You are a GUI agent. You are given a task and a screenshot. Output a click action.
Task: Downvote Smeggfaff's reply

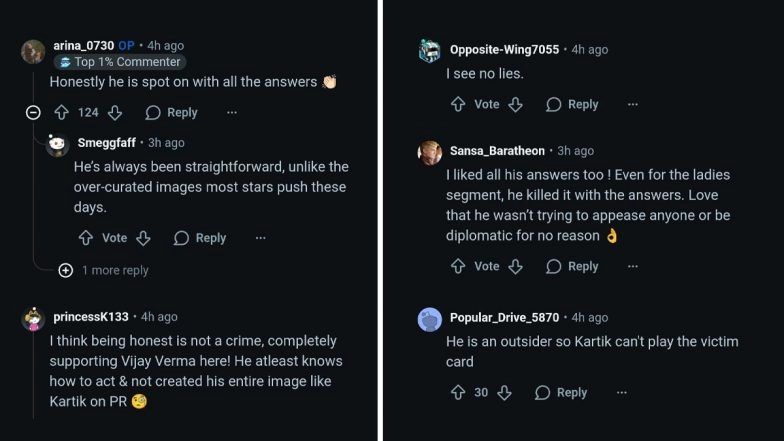point(143,238)
